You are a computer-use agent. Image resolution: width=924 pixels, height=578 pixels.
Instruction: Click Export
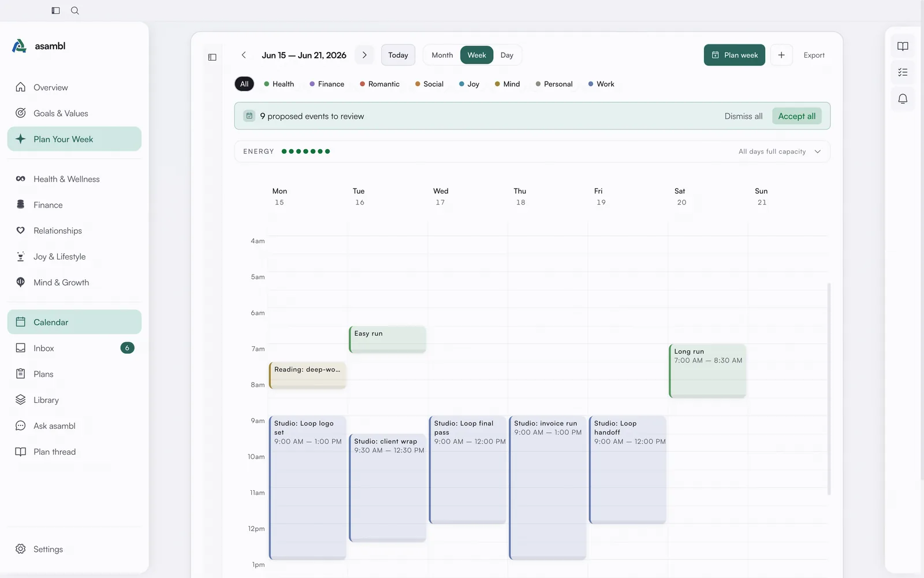point(814,55)
